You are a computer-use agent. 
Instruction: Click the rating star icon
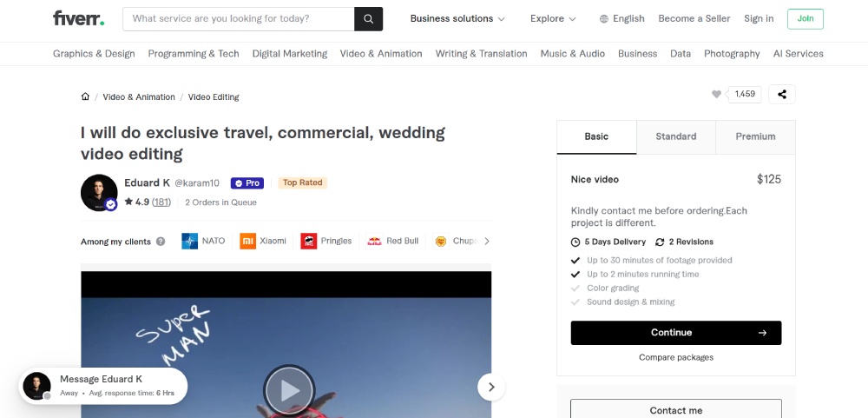[x=128, y=202]
